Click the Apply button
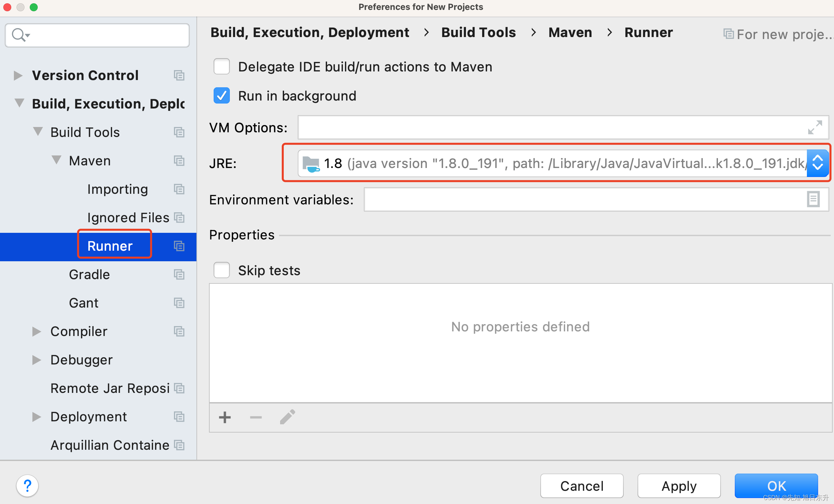 pyautogui.click(x=679, y=486)
